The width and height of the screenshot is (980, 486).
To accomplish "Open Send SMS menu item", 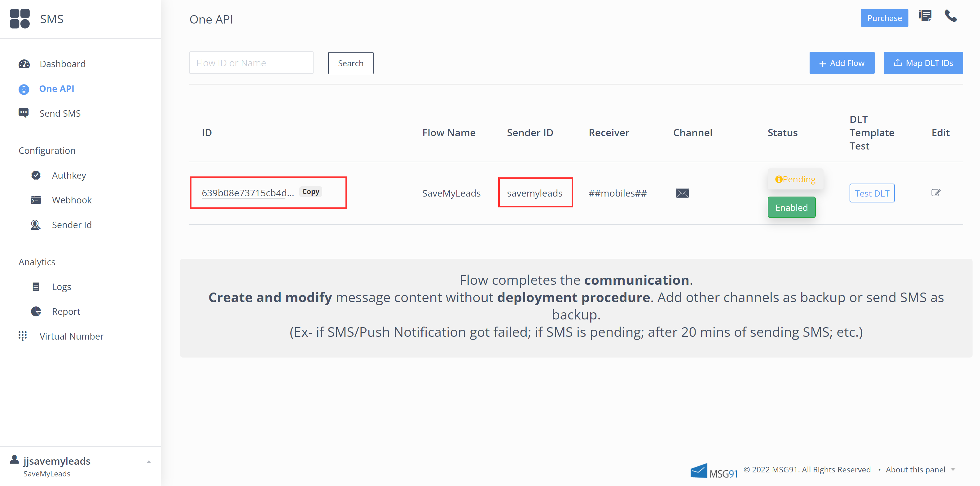I will click(60, 113).
